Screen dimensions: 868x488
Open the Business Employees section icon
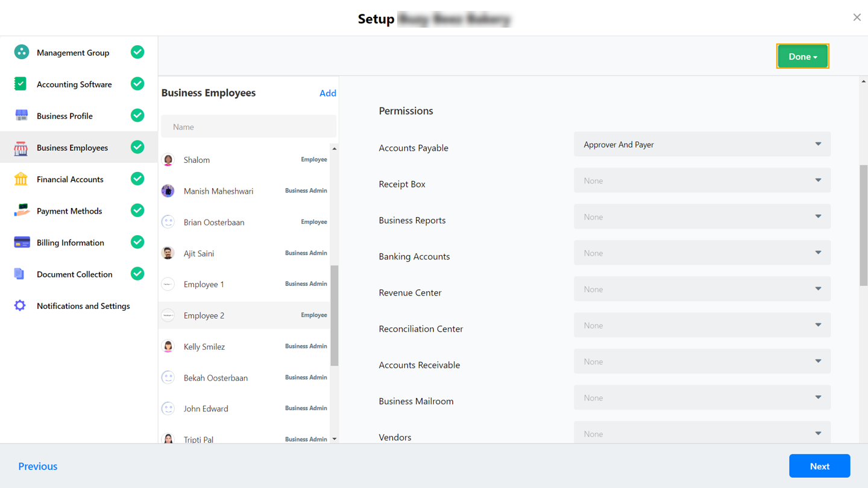click(x=21, y=147)
